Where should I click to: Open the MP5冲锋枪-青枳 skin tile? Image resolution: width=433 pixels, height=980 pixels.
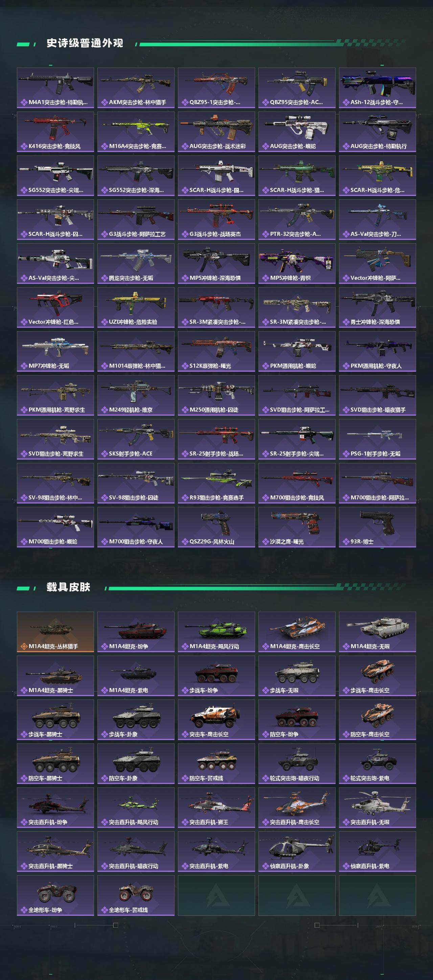(297, 264)
